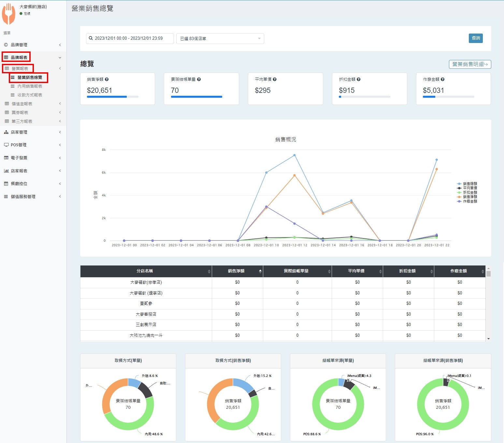Click the help icon next to 平均單價
Viewport: 504px width, 443px height.
click(275, 79)
